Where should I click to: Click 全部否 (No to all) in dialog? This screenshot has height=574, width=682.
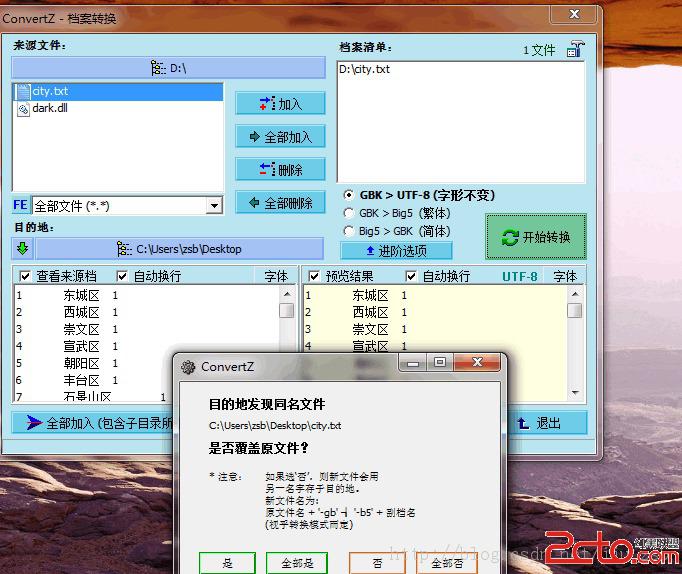[x=447, y=564]
